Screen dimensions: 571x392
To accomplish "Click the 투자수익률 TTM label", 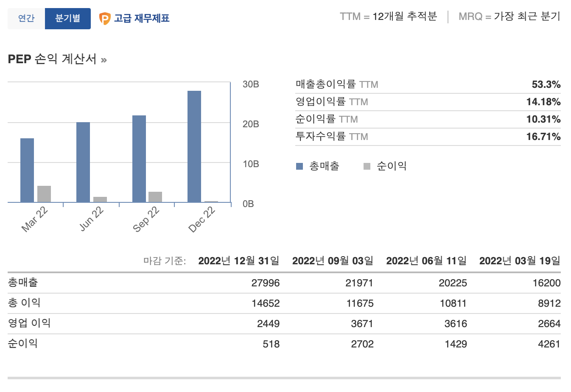I will tap(332, 137).
